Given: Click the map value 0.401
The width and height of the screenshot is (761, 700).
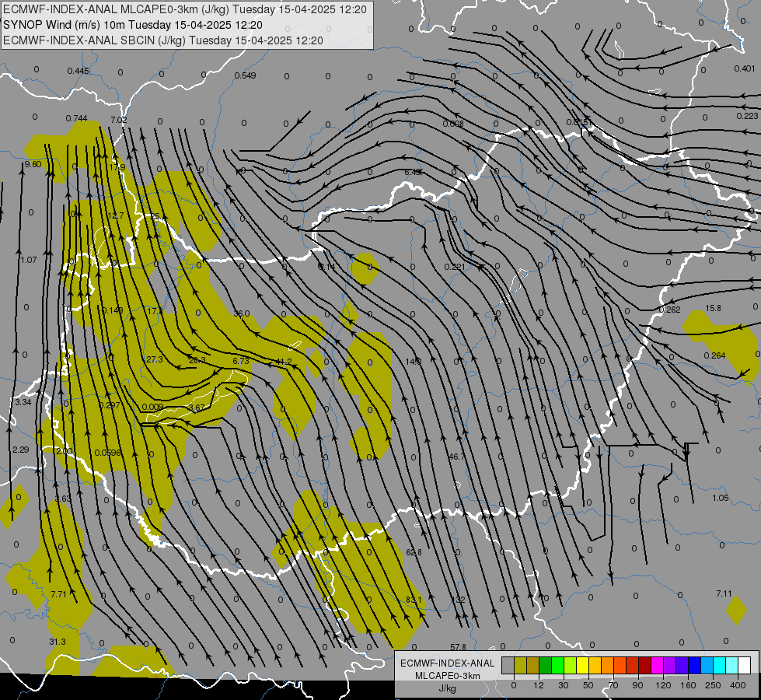Looking at the screenshot, I should [745, 68].
